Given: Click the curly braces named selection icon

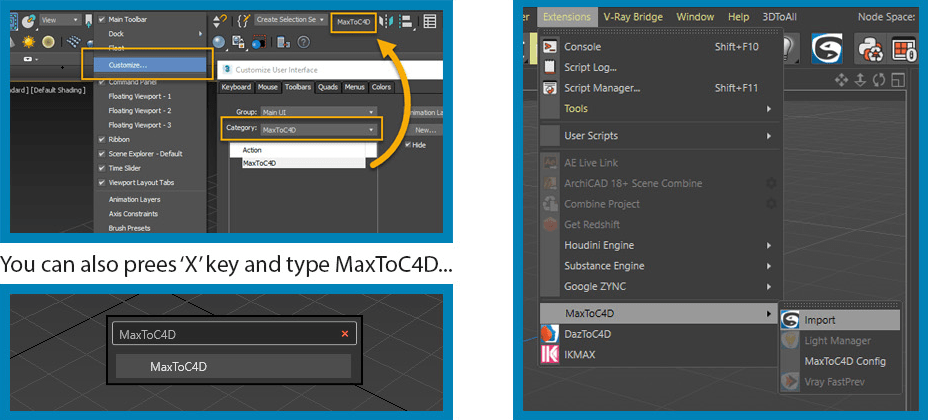Looking at the screenshot, I should pyautogui.click(x=243, y=21).
